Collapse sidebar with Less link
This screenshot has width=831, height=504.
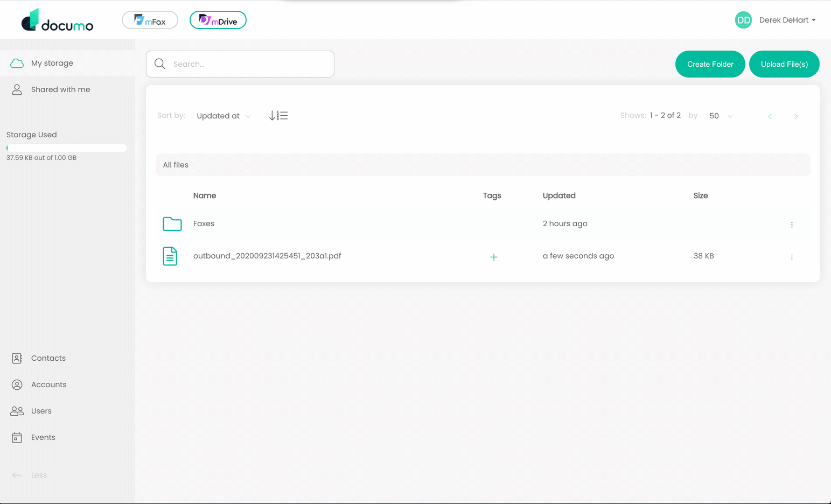39,475
